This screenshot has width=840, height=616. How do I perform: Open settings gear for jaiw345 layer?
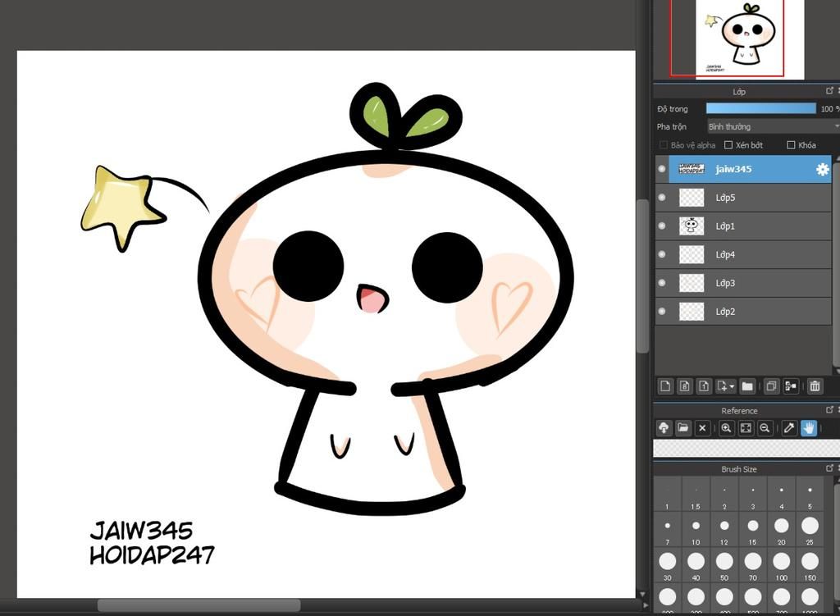click(x=822, y=170)
